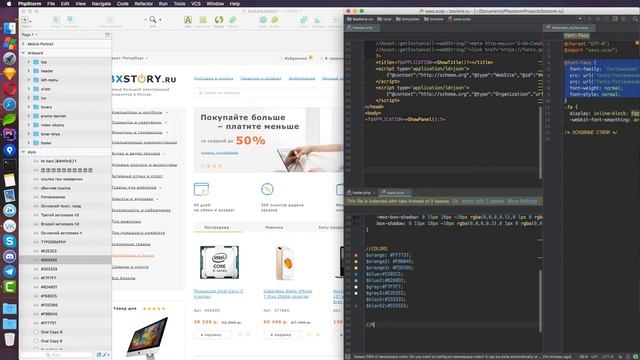Viewport: 640px width, 360px height.
Task: Click the Edit tool icon in Sketch
Action: point(188,20)
